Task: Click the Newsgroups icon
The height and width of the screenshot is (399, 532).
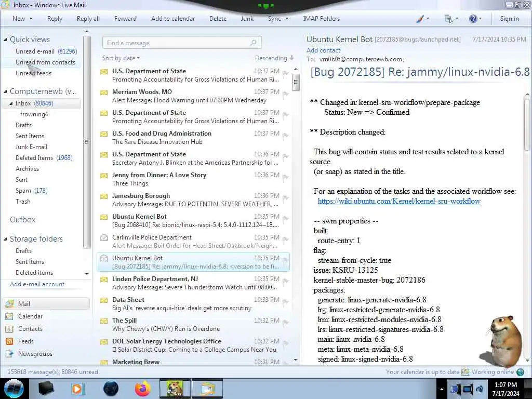Action: [x=9, y=354]
